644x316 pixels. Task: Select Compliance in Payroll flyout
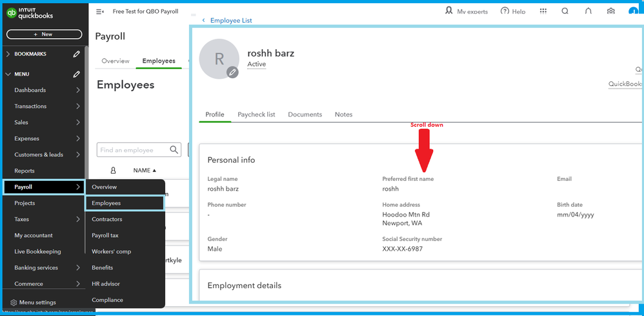(x=107, y=300)
